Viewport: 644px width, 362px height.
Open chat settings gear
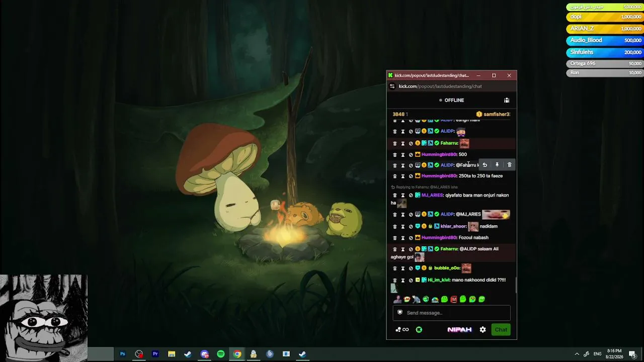pyautogui.click(x=482, y=330)
